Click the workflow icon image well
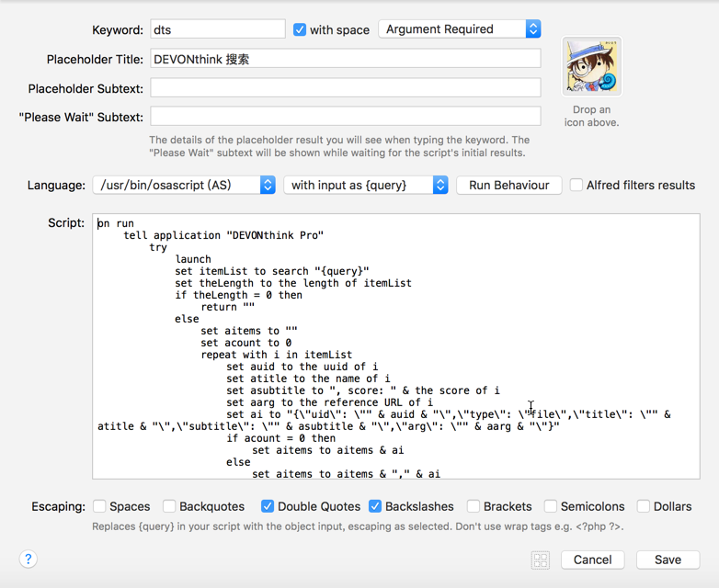 pyautogui.click(x=591, y=66)
